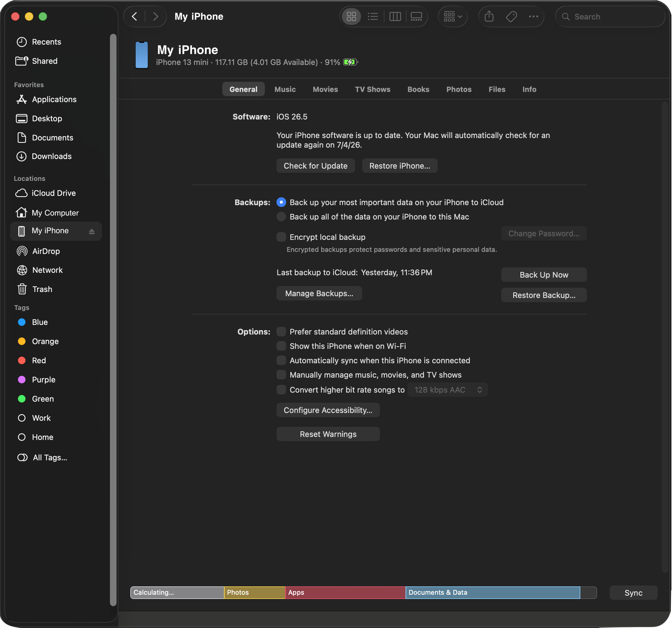Image resolution: width=672 pixels, height=628 pixels.
Task: Switch to the TV Shows tab
Action: click(372, 89)
